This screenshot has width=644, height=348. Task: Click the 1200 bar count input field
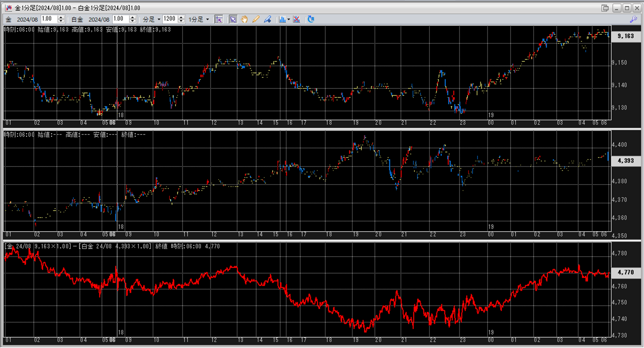pos(170,19)
